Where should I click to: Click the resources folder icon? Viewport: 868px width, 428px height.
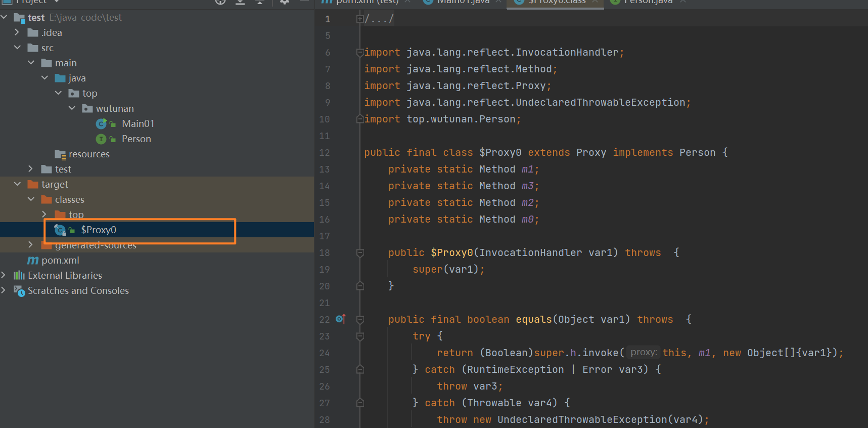tap(61, 154)
